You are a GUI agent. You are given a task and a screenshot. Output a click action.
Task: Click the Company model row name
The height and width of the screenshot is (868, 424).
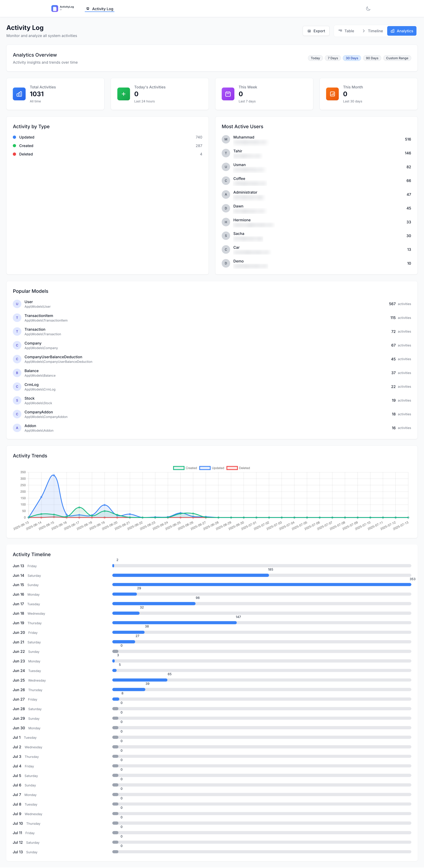coord(33,343)
